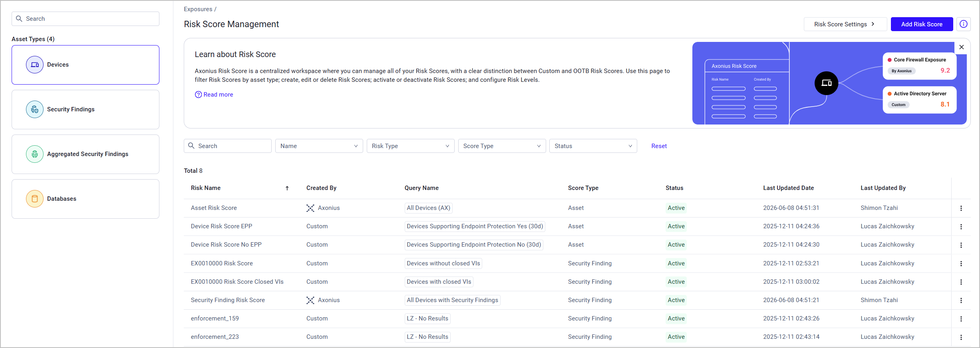Click the Created By column header
980x348 pixels.
tap(321, 188)
